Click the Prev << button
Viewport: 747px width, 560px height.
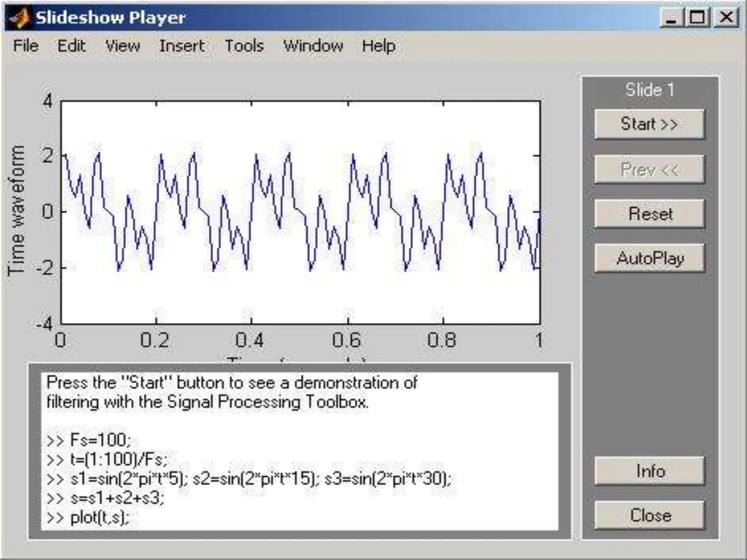(649, 169)
